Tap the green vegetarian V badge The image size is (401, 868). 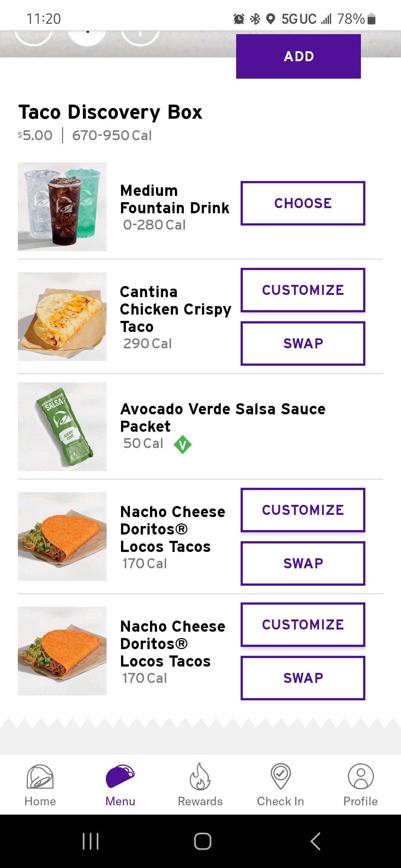(x=183, y=444)
